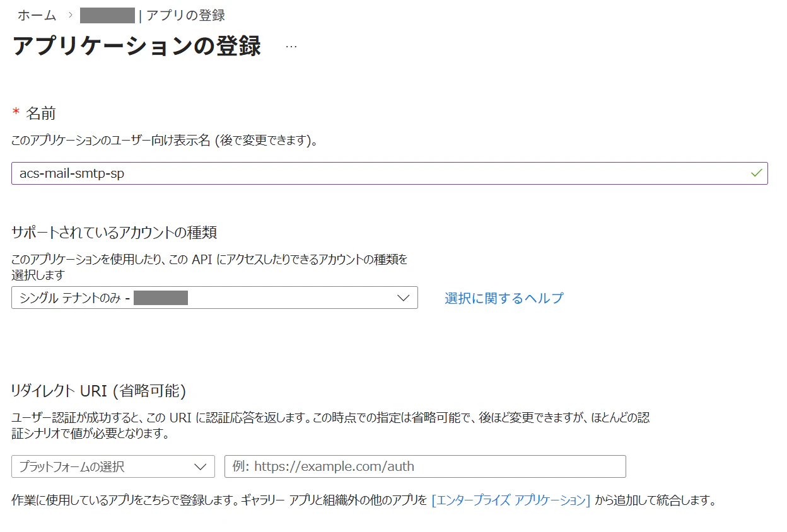Open the 選択に関するヘルプ link
Viewport: 787px width, 532px height.
[504, 298]
